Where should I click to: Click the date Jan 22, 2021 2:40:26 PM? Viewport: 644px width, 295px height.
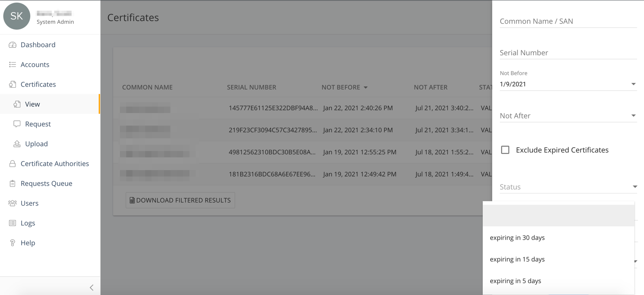pos(358,108)
